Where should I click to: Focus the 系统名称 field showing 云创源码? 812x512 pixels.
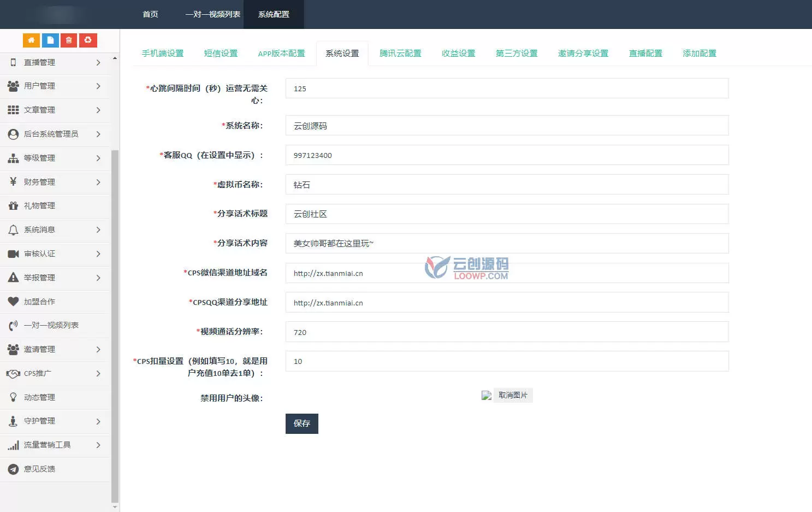click(x=507, y=126)
